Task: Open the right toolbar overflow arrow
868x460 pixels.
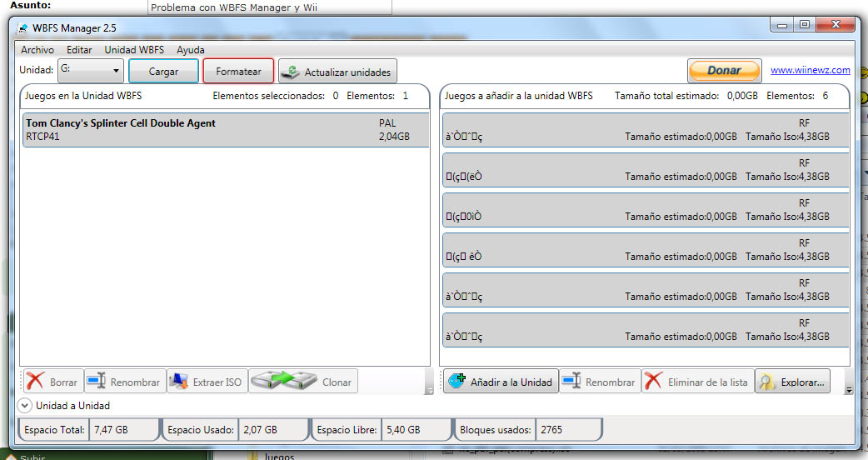Action: pos(849,390)
